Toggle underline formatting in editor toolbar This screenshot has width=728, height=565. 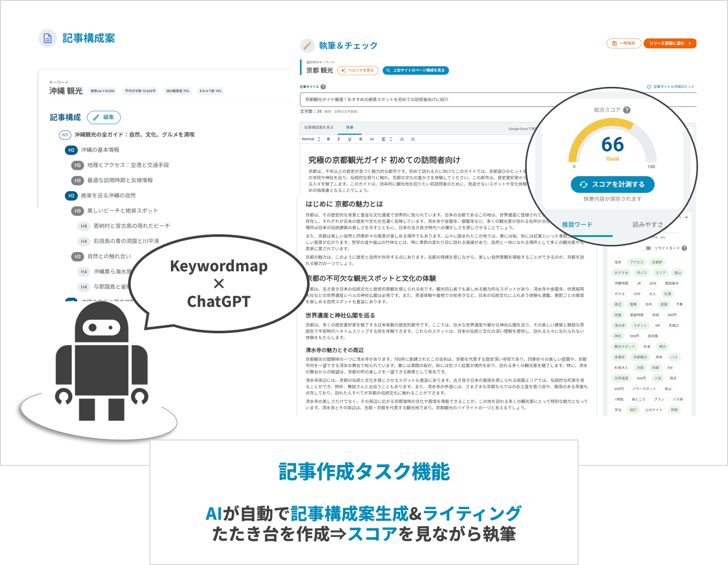(349, 139)
